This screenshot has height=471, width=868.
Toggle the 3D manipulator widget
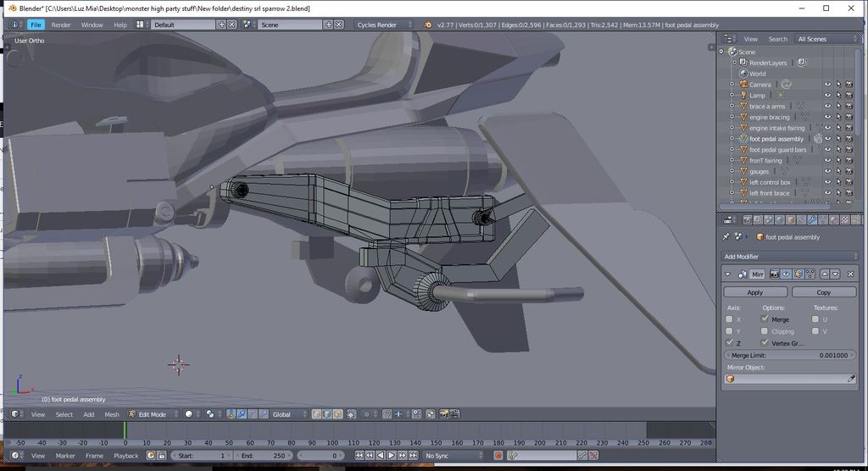[231, 414]
